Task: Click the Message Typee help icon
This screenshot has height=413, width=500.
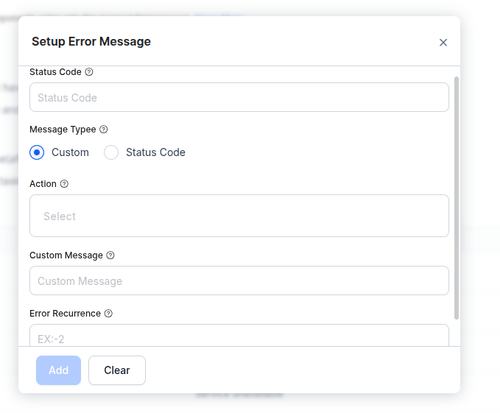Action: (x=104, y=129)
